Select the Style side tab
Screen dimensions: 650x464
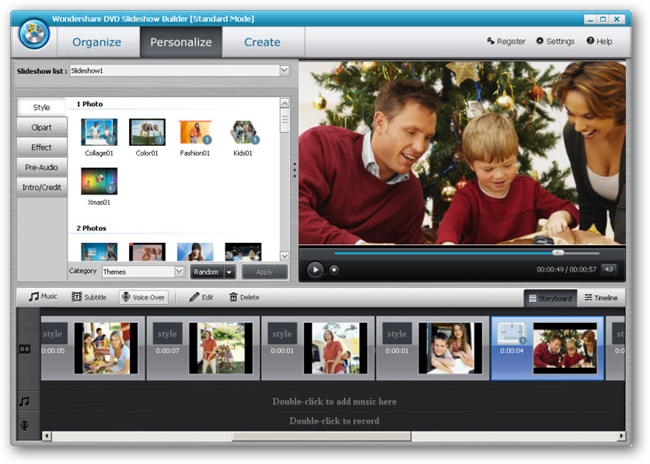41,107
